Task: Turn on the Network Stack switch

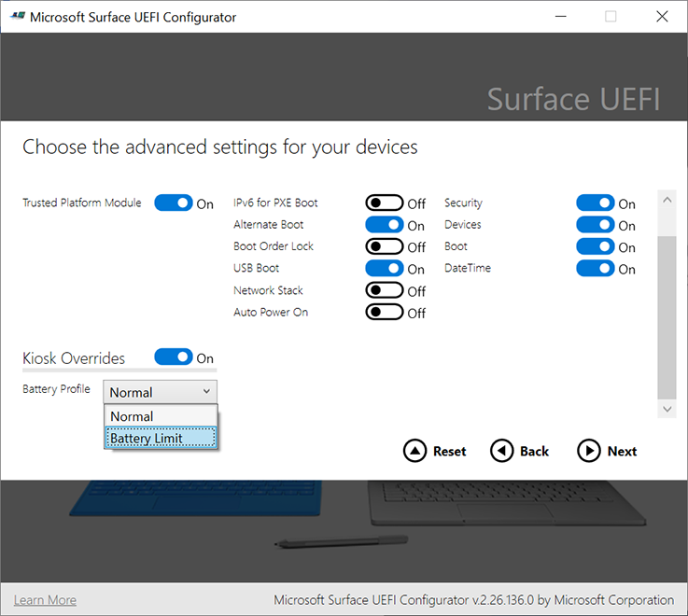Action: 384,291
